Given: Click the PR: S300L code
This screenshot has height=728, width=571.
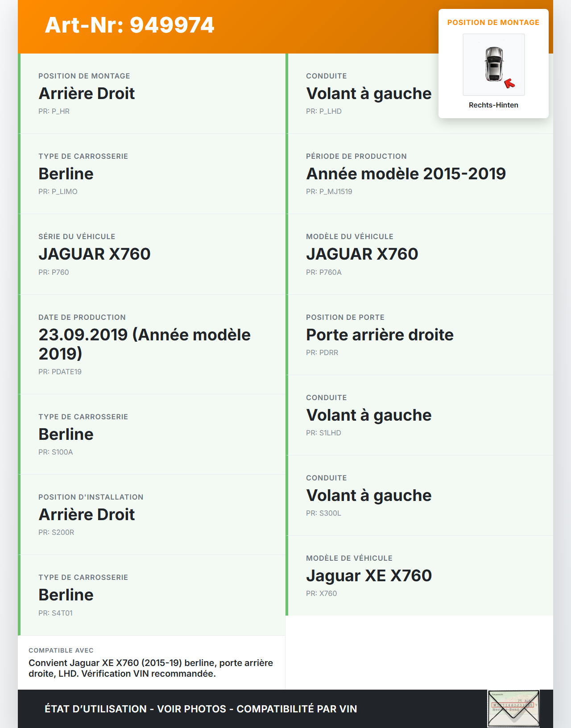Looking at the screenshot, I should coord(323,513).
